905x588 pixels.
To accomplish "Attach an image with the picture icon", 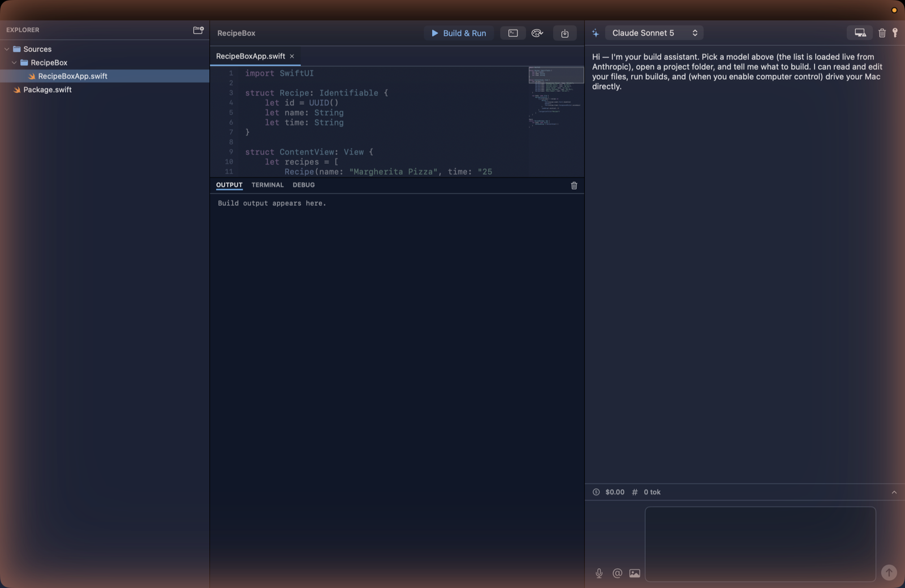I will click(635, 573).
